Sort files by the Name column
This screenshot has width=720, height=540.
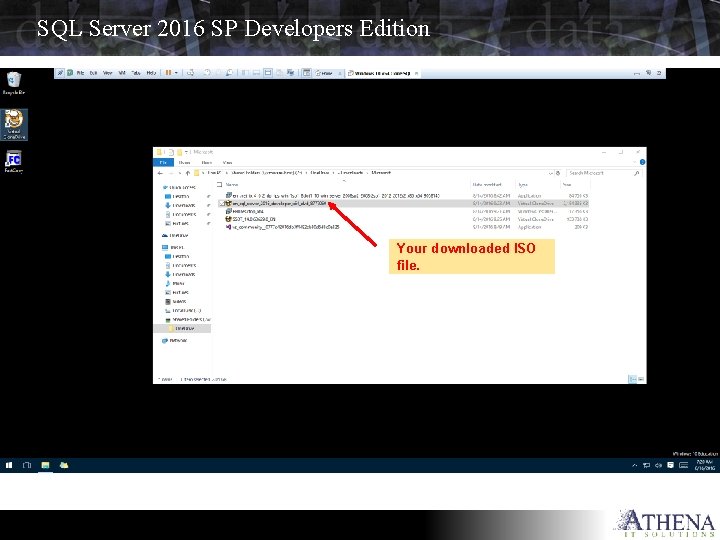(x=232, y=185)
